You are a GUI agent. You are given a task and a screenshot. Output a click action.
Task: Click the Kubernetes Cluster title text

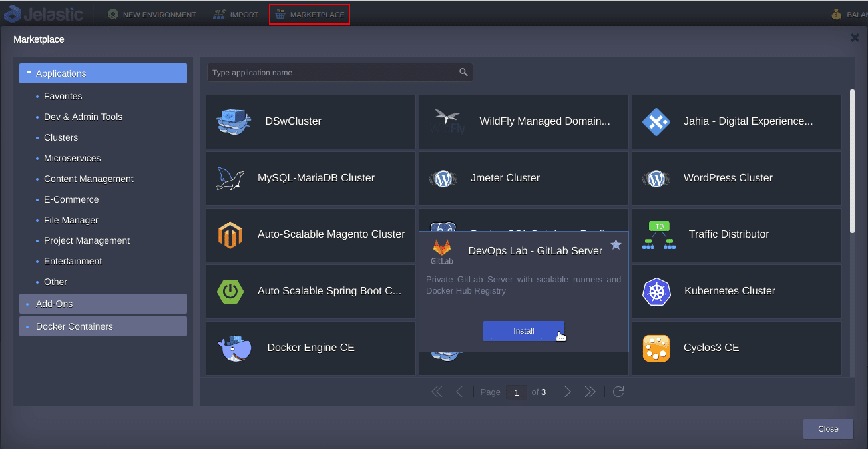[730, 291]
